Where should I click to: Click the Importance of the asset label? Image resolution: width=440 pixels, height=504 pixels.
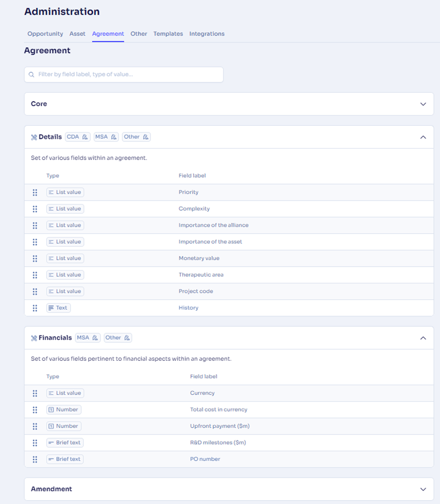pyautogui.click(x=210, y=242)
